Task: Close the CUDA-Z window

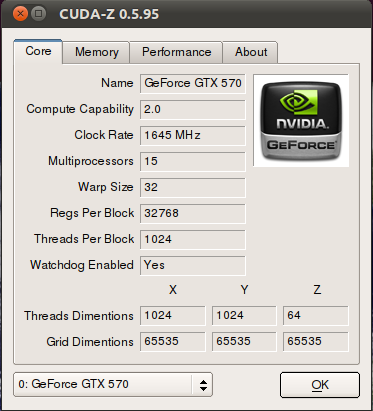Action: tap(20, 14)
